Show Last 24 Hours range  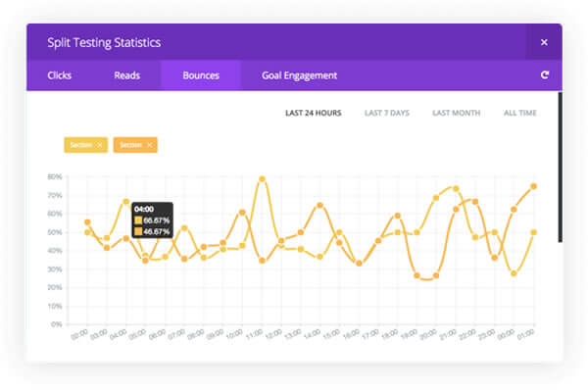click(x=314, y=113)
